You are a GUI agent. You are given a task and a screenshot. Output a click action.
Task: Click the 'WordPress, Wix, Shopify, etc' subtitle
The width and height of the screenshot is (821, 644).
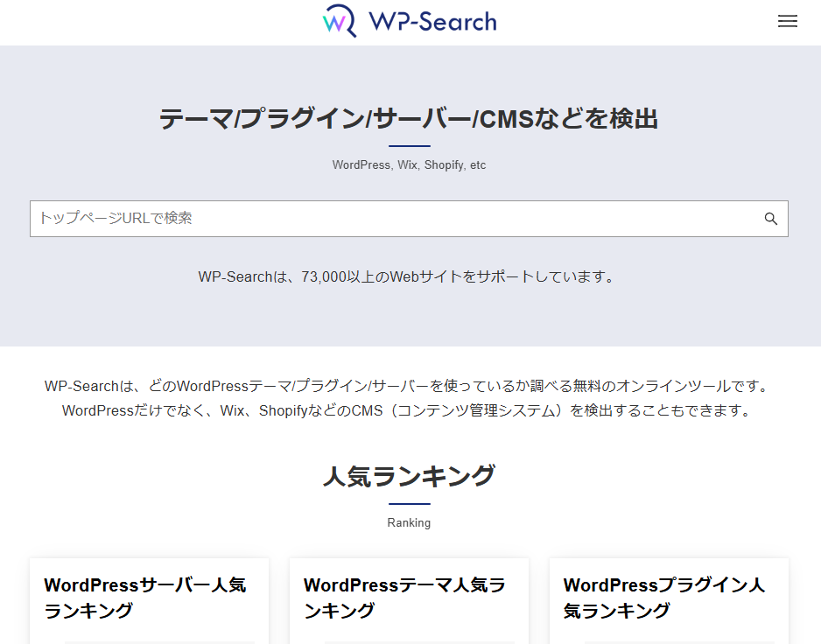pos(409,165)
